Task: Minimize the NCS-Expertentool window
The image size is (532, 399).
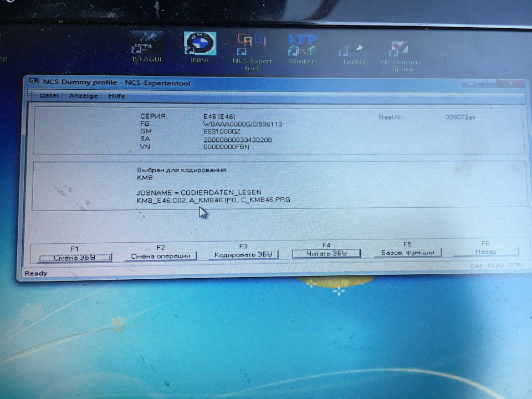Action: [470, 83]
